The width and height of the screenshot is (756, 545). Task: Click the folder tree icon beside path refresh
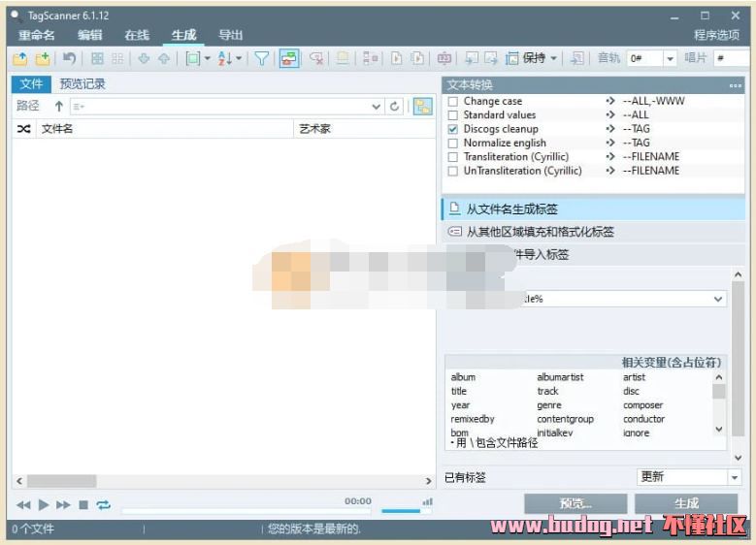click(423, 107)
